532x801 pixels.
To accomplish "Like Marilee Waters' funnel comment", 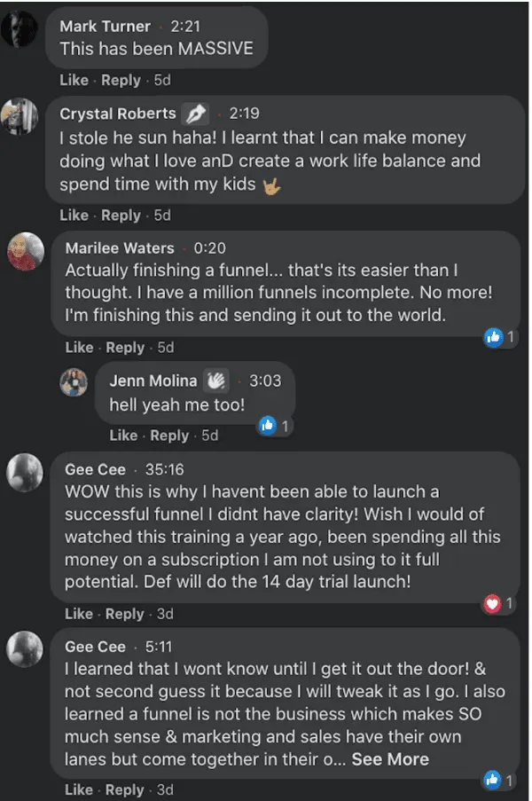I will pyautogui.click(x=79, y=348).
